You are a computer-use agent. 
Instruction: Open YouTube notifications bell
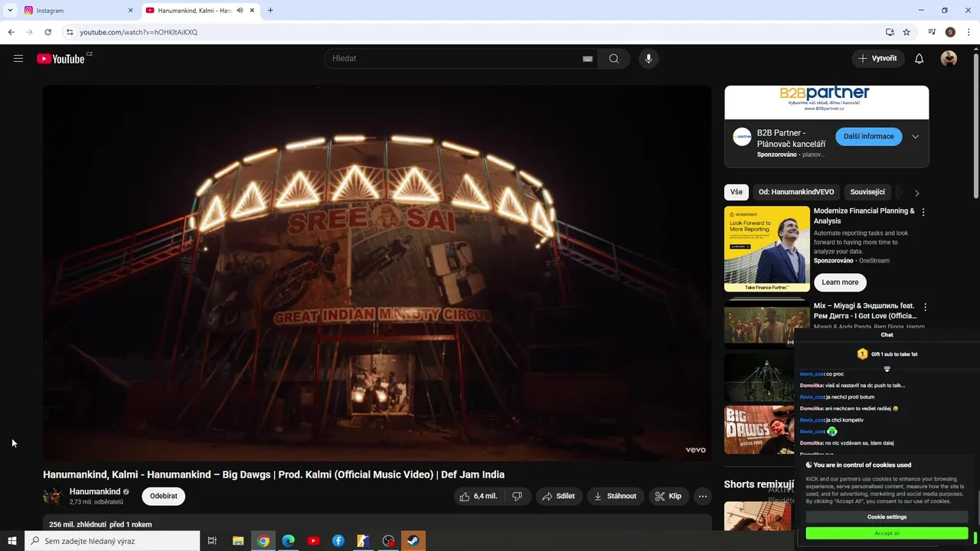pos(920,59)
